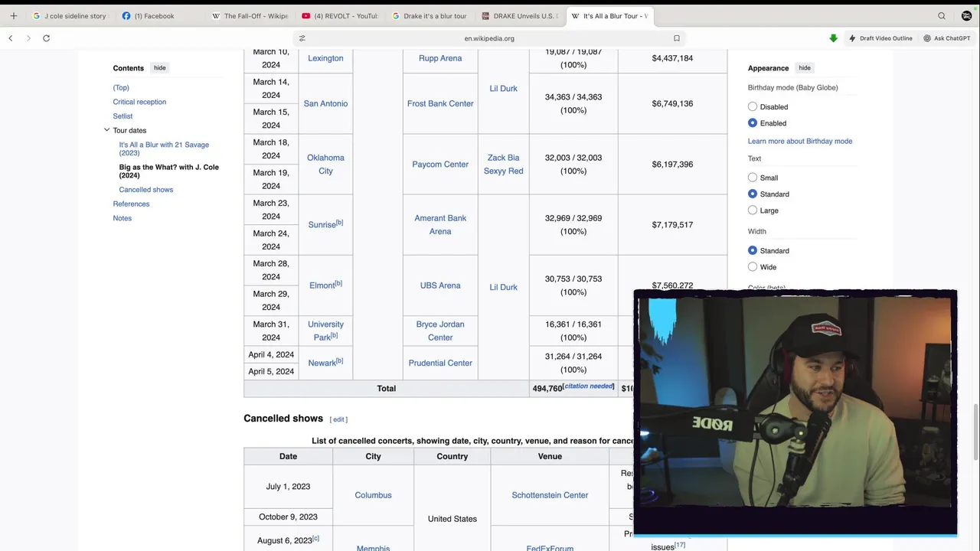Screen dimensions: 980x551
Task: Click the page's vertical scrollbar
Action: pyautogui.click(x=975, y=431)
